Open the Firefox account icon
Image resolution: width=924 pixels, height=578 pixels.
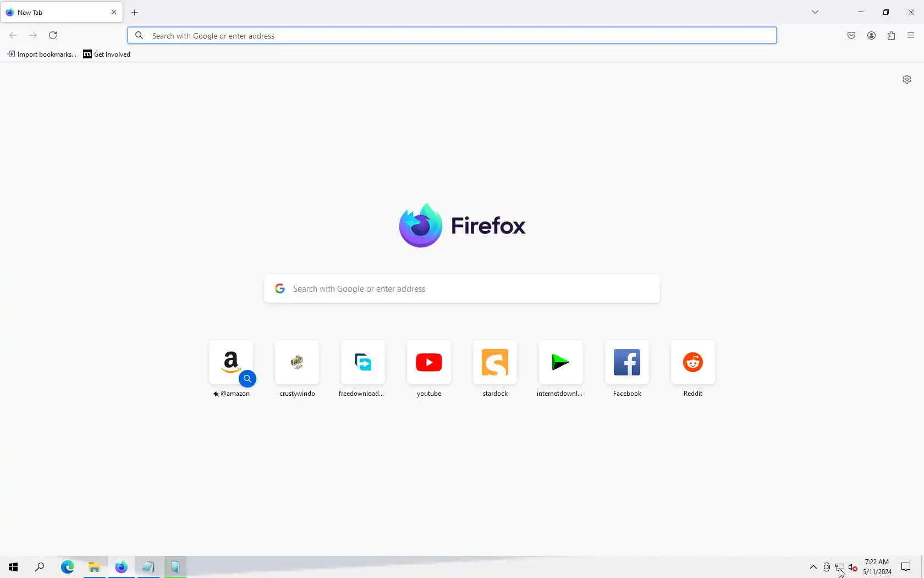click(871, 35)
